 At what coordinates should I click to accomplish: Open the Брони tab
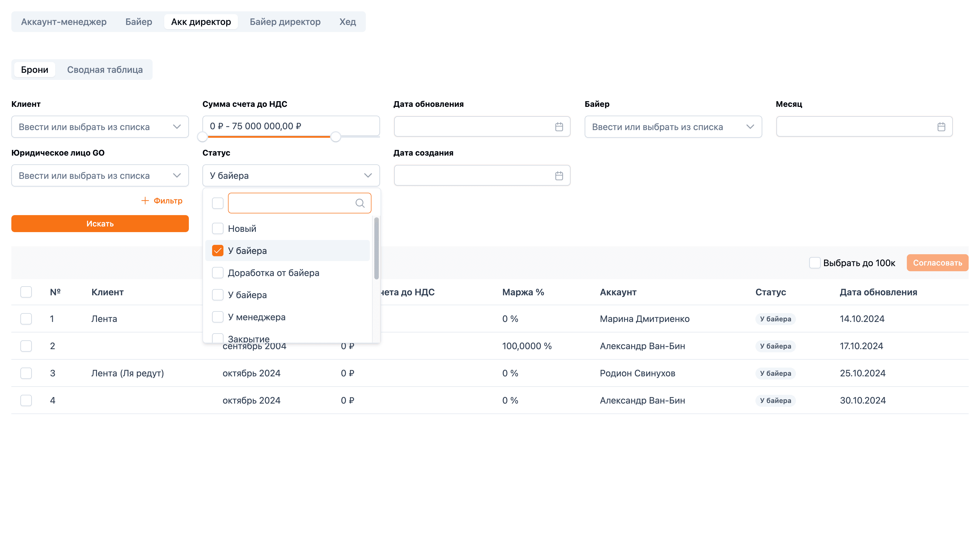[35, 70]
